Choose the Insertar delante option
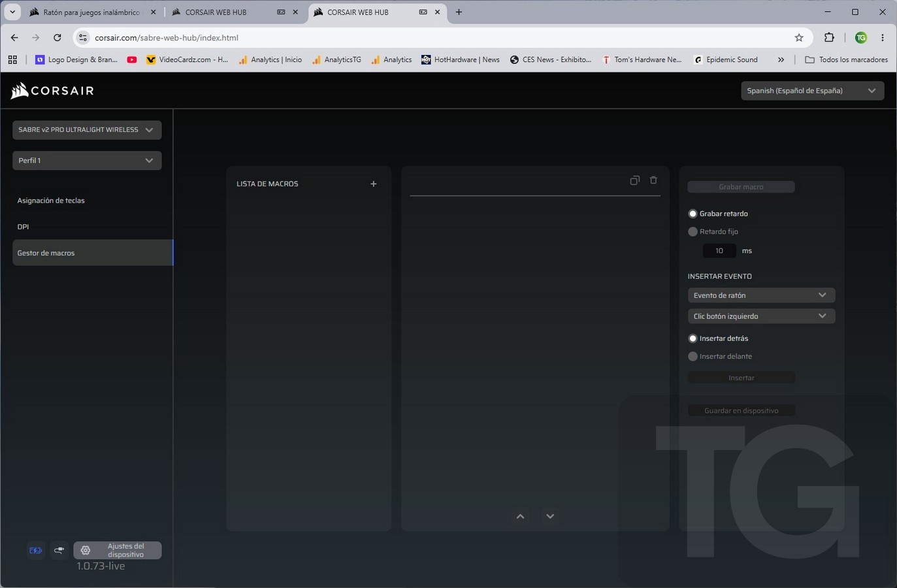 (x=693, y=357)
